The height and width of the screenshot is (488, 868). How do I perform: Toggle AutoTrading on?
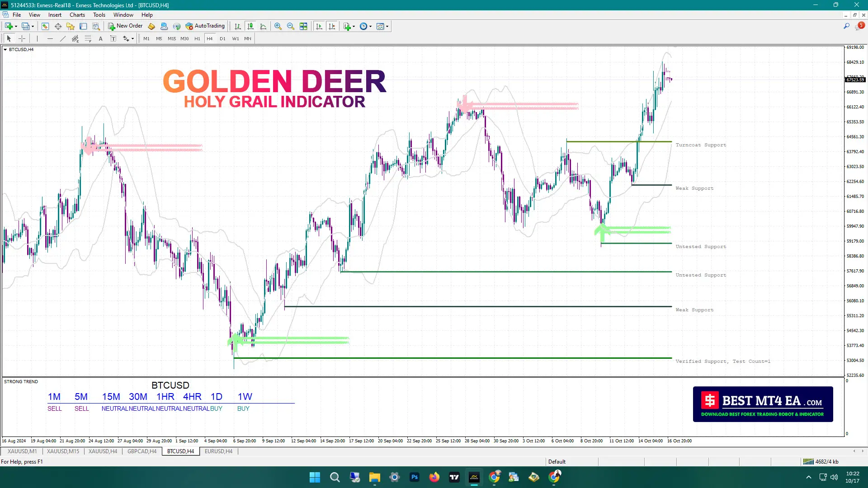[x=206, y=26]
